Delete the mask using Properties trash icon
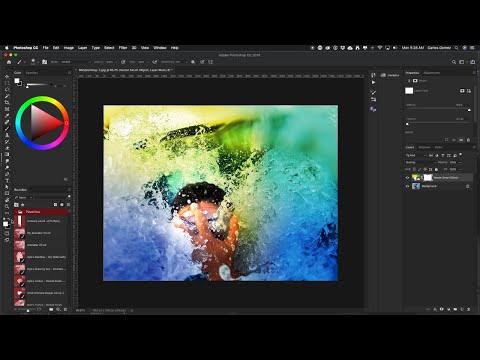 [468, 140]
